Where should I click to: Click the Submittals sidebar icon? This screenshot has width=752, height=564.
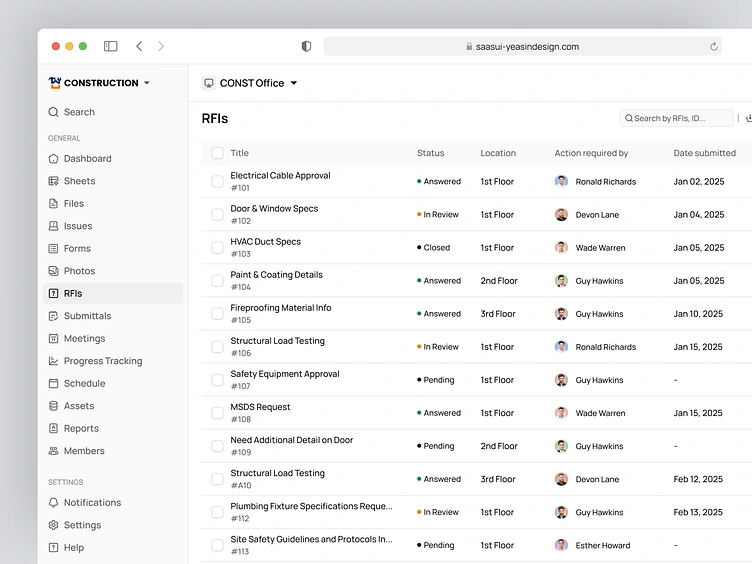click(53, 316)
